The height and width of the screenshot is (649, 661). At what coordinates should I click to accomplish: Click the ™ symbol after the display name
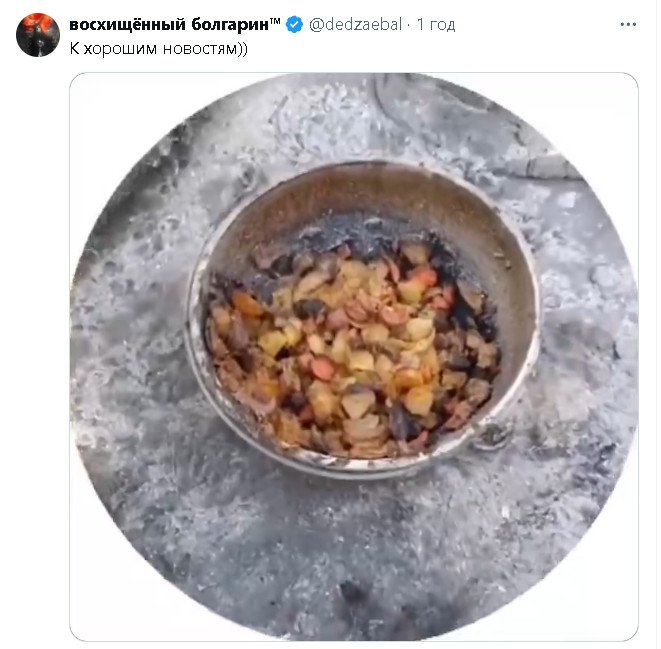point(275,21)
